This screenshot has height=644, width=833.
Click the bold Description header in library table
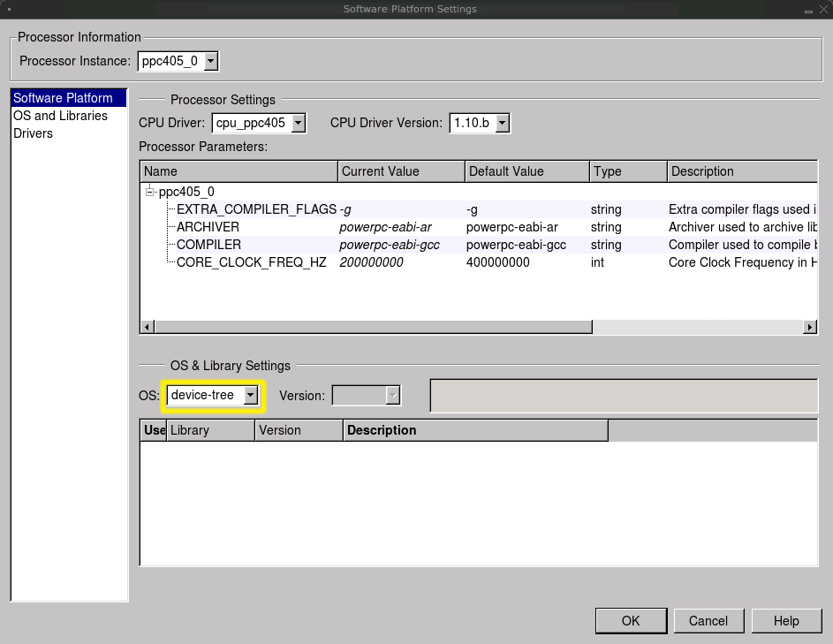(475, 430)
